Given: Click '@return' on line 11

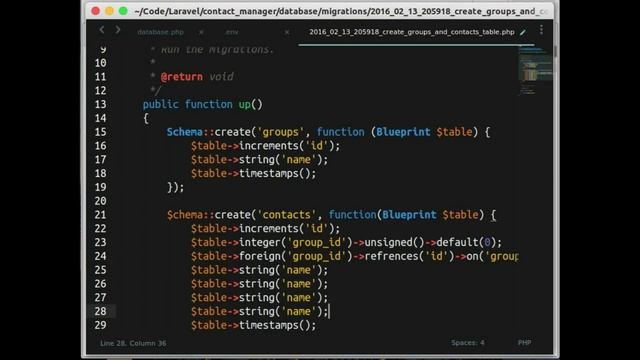Looking at the screenshot, I should (182, 77).
